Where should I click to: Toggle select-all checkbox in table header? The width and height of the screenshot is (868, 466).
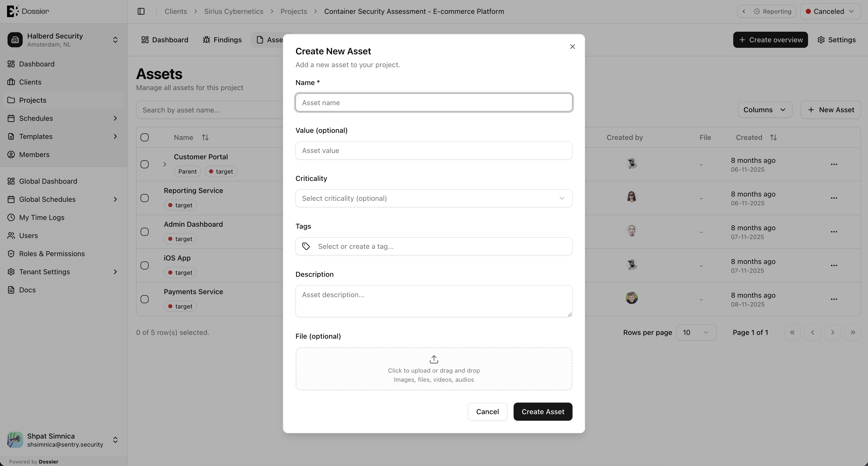pos(145,137)
